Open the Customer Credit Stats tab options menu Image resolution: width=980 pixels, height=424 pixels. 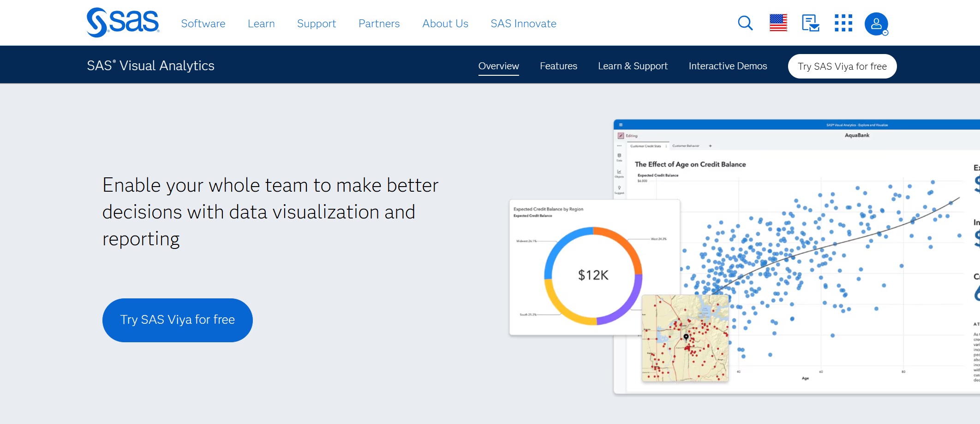click(x=666, y=146)
